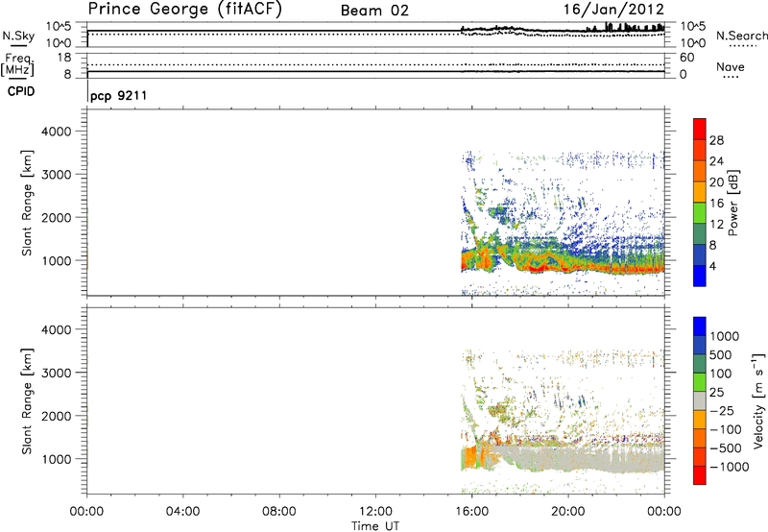Click the 'Velocity [m s-1]' color bar title
Screen dimensions: 768x532
(758, 400)
